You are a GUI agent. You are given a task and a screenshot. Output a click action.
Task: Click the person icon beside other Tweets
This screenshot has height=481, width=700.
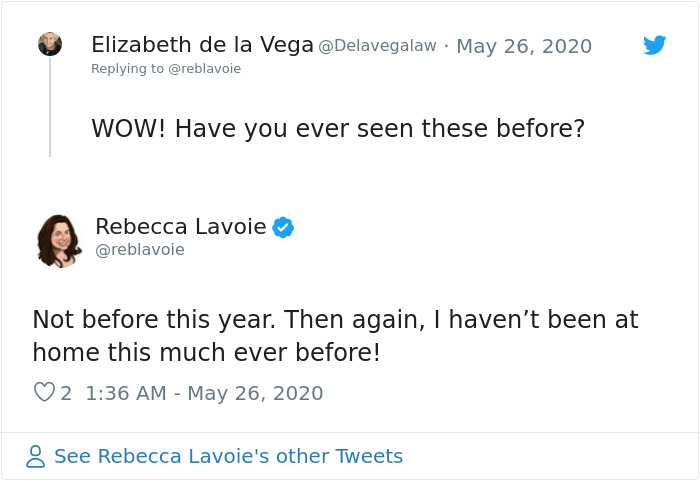pos(36,457)
